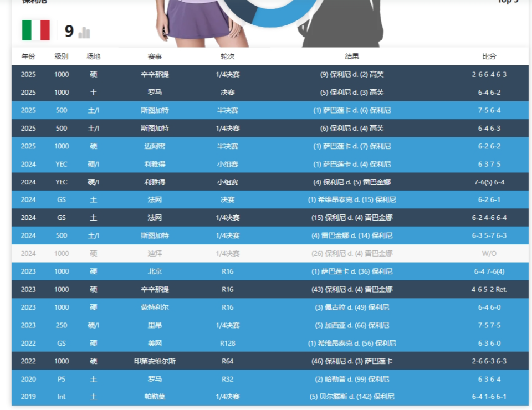This screenshot has height=410, width=532.
Task: Click the 轮次 column header
Action: point(227,57)
